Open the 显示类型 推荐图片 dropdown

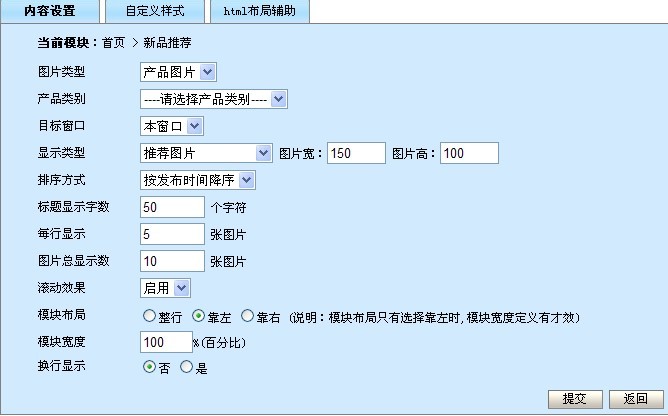pos(206,153)
